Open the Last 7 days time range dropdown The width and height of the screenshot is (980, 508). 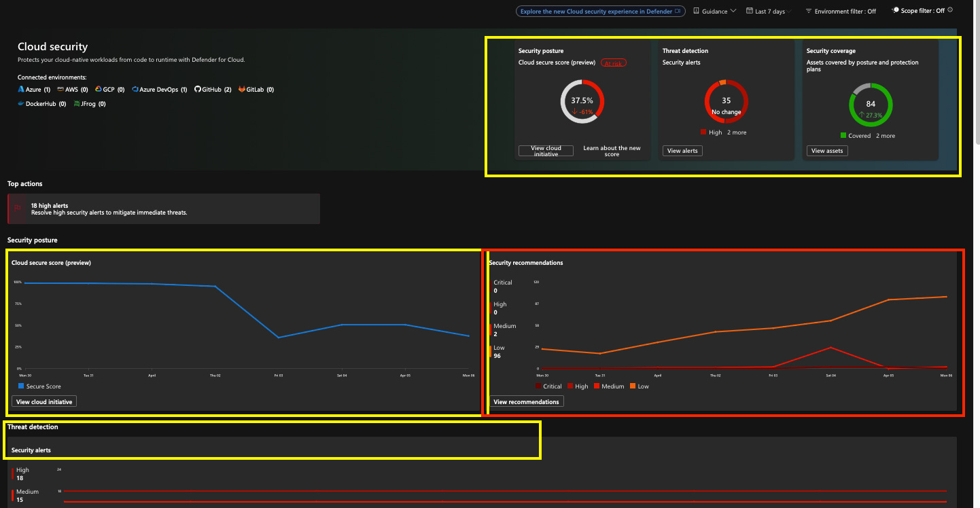click(x=769, y=11)
